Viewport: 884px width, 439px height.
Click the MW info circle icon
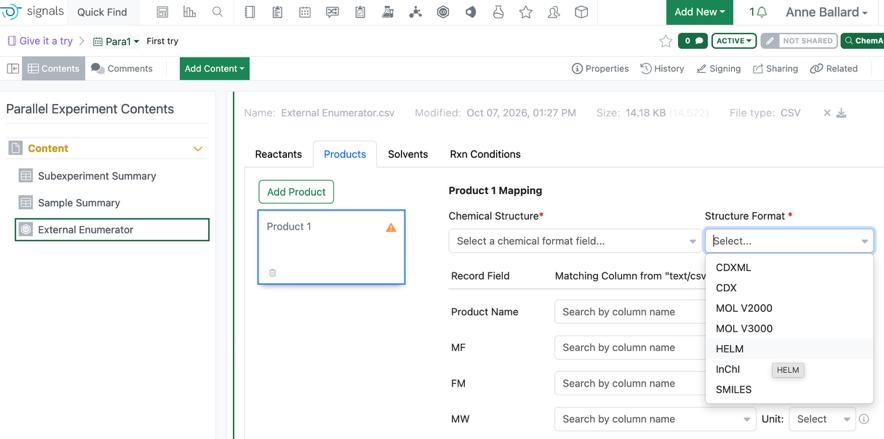(x=863, y=419)
